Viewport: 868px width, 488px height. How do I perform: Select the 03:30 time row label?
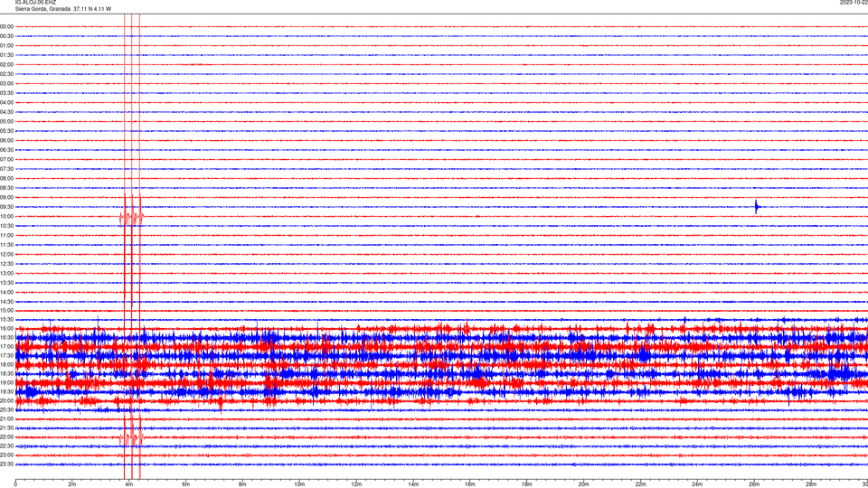[6, 93]
